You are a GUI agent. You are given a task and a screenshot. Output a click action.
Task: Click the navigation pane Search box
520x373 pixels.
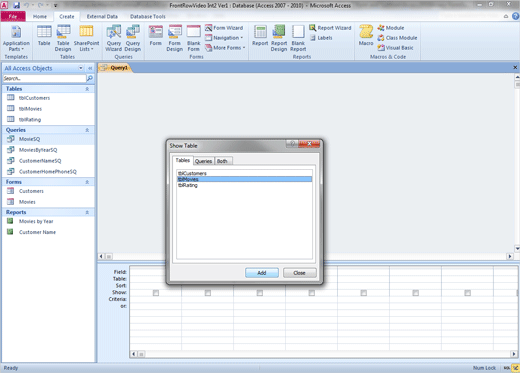tap(44, 78)
